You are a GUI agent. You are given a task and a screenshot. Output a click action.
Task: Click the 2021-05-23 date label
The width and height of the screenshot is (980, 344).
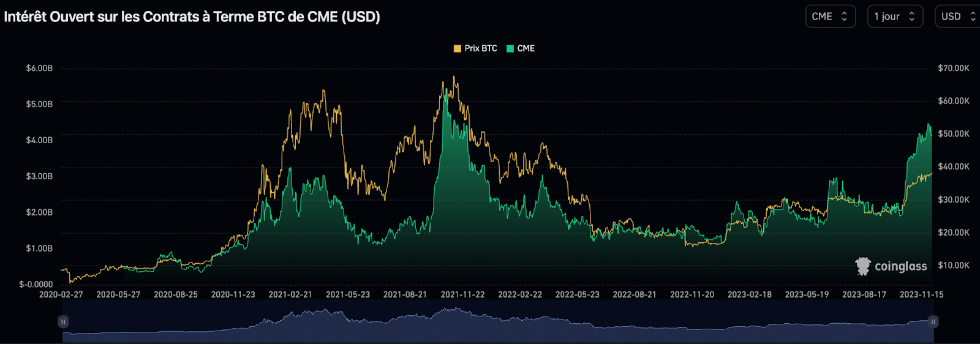[348, 294]
